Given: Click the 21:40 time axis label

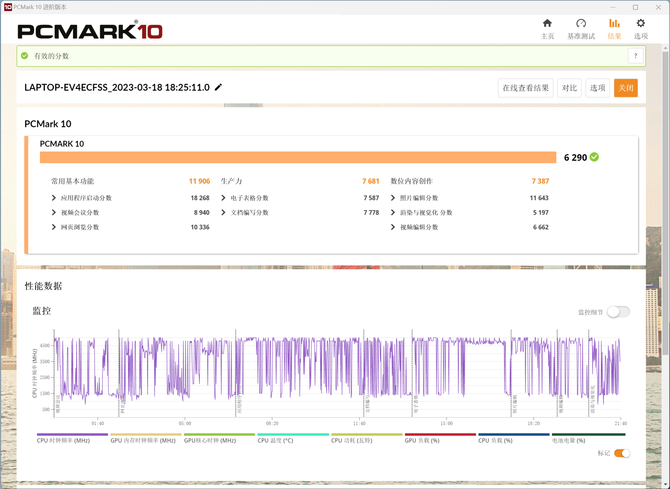Looking at the screenshot, I should pyautogui.click(x=620, y=423).
